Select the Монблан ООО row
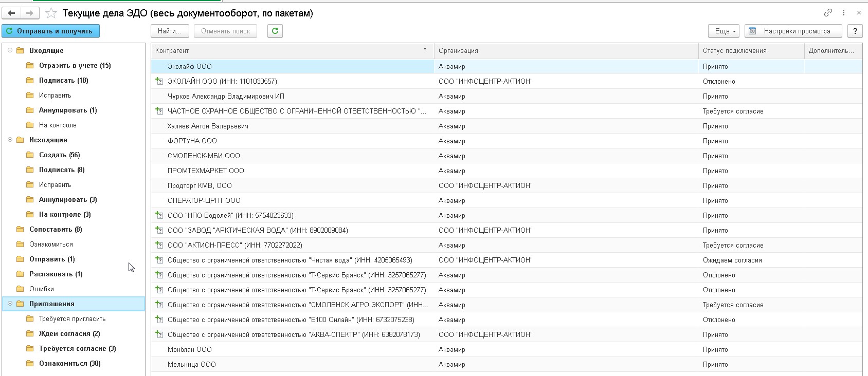868x376 pixels. pyautogui.click(x=507, y=349)
